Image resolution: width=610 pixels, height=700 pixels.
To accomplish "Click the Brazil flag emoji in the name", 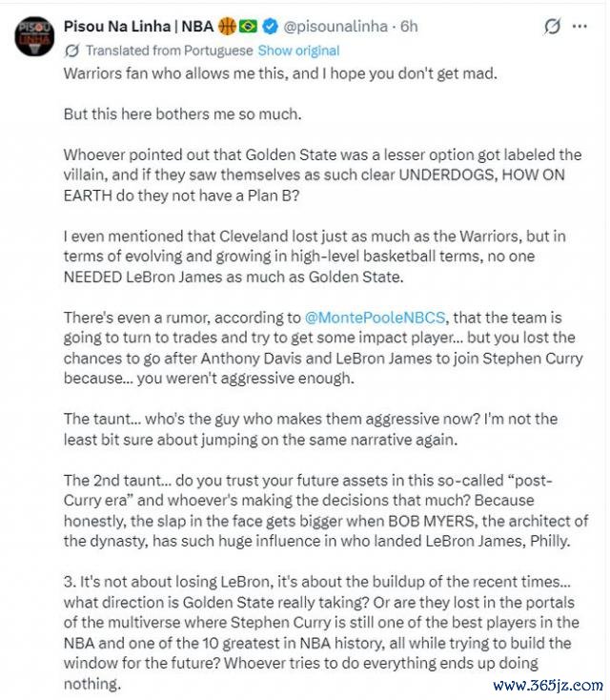I will point(248,27).
